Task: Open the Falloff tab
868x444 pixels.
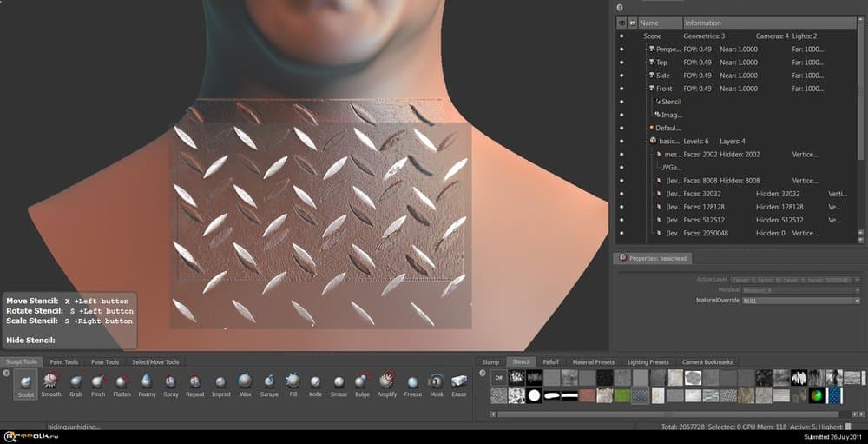Action: point(550,361)
